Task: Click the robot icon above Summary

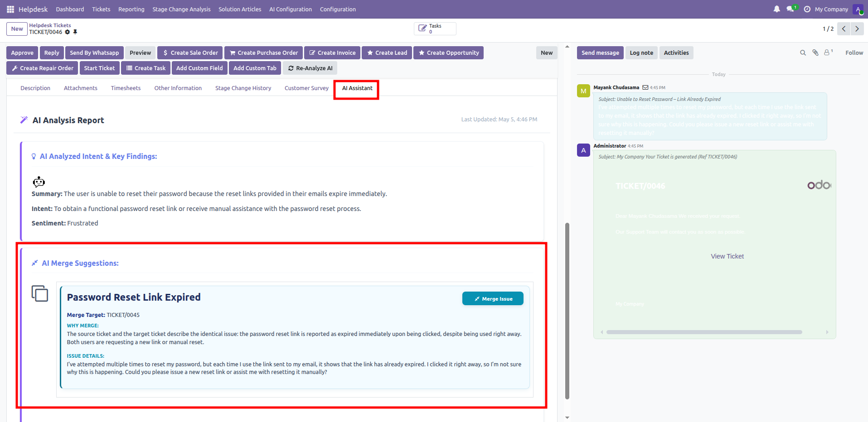Action: coord(39,182)
